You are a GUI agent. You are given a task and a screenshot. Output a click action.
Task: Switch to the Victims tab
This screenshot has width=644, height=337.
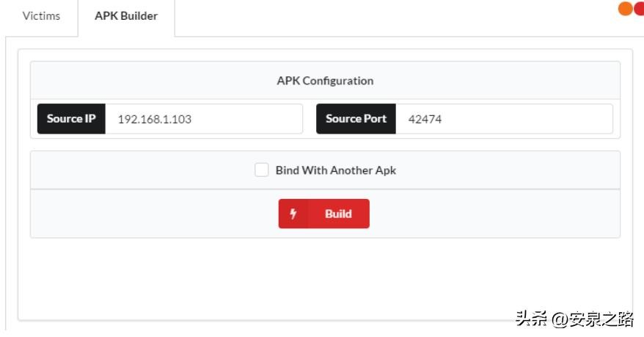(41, 16)
